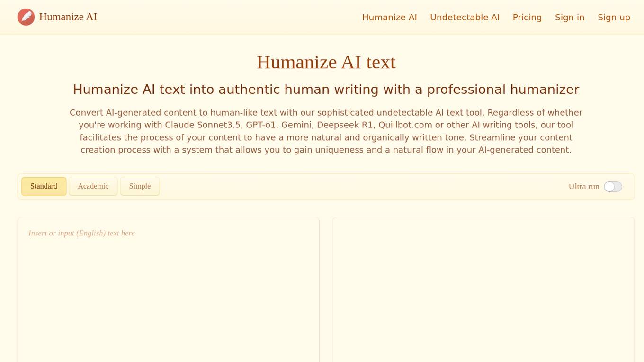Switch to the Academic mode tab
This screenshot has height=362, width=644.
[93, 186]
